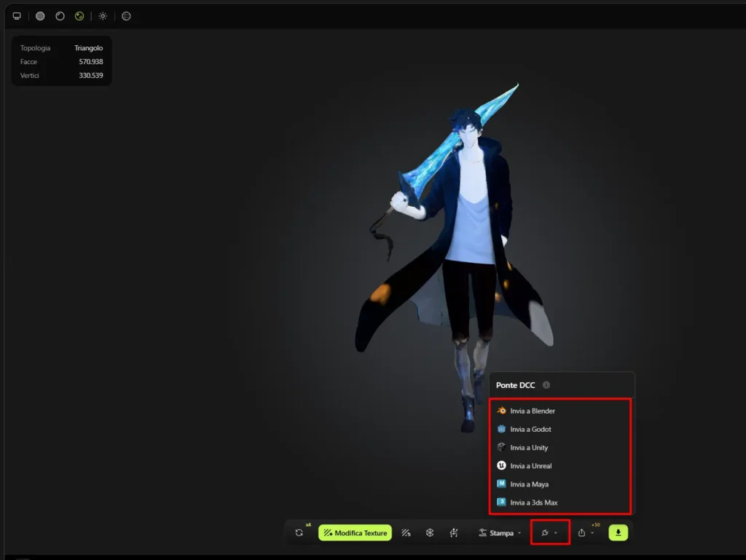
Task: Select the monitor view icon
Action: pos(17,16)
